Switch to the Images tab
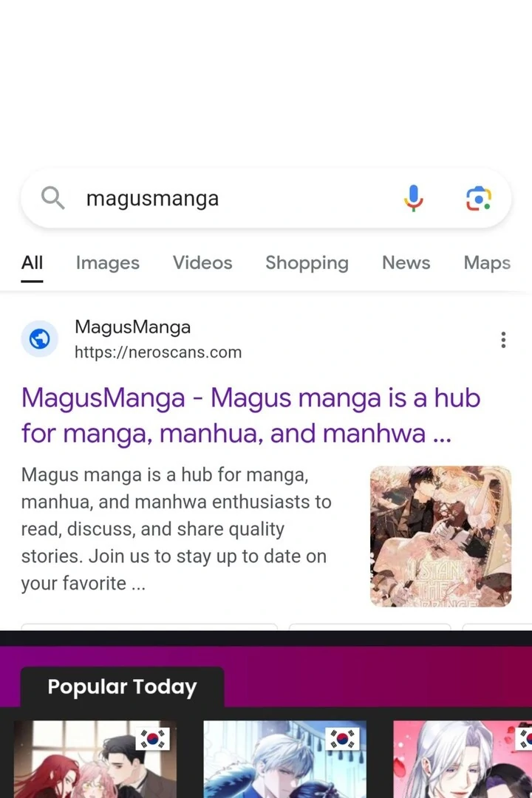The width and height of the screenshot is (532, 798). [x=107, y=262]
